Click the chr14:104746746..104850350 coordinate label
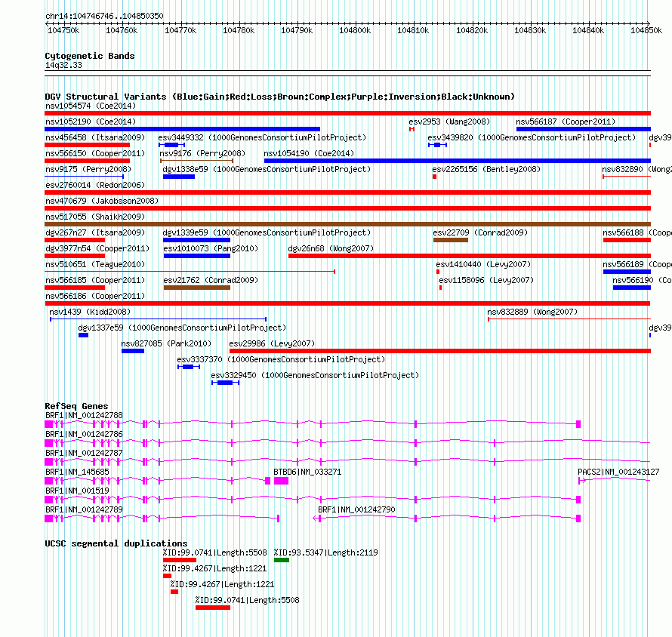The width and height of the screenshot is (672, 637). pyautogui.click(x=104, y=17)
